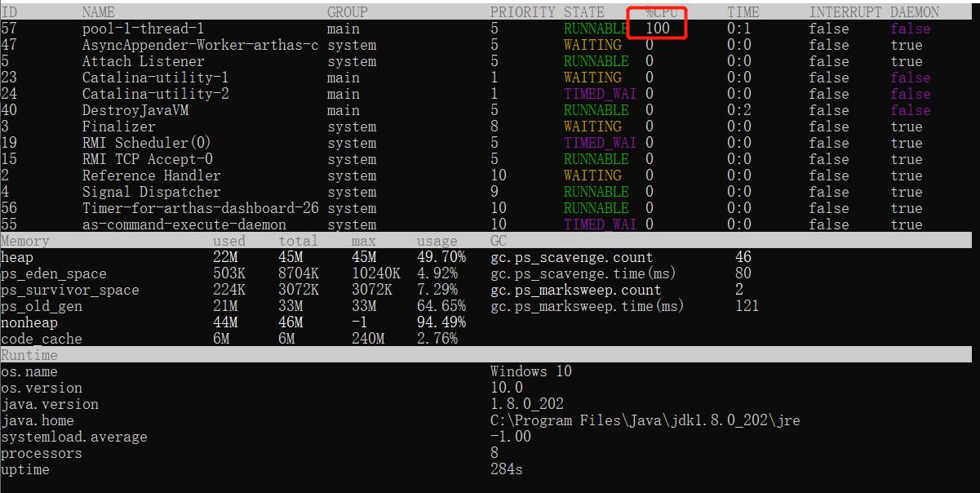Click scavenge count value 46
Viewport: 980px width, 493px height.
743,257
